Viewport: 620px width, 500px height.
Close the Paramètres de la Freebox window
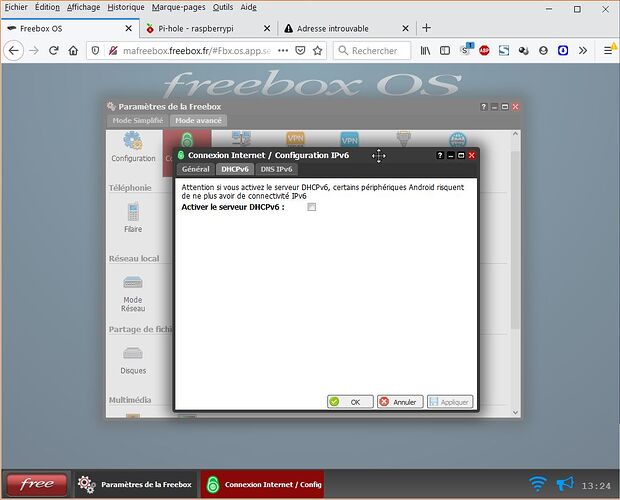click(516, 107)
